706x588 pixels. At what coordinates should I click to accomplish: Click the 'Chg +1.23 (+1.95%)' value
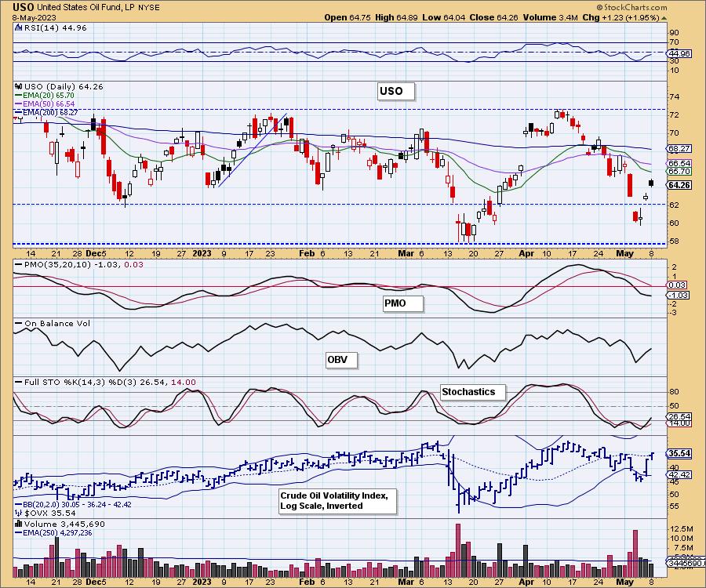620,17
